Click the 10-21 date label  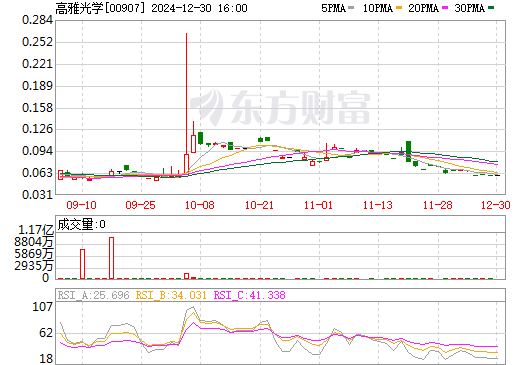(x=259, y=205)
